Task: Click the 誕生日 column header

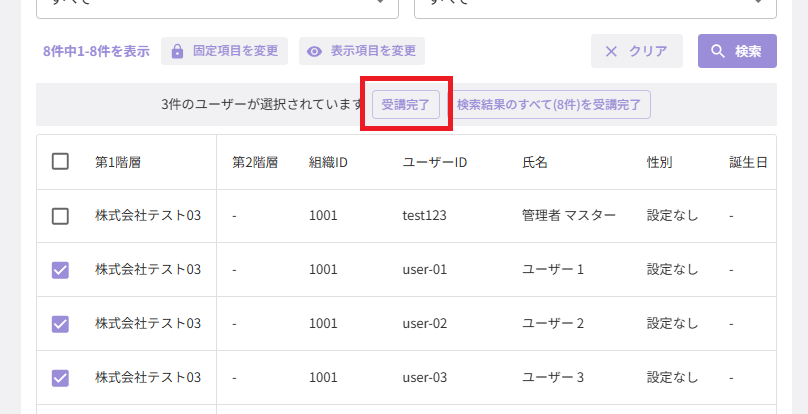Action: click(x=748, y=162)
